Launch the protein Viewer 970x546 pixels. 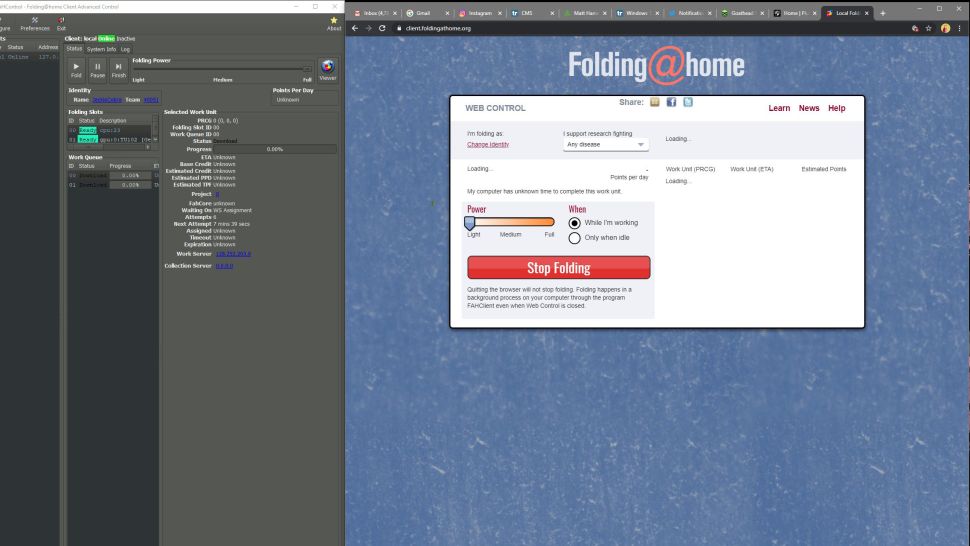(x=327, y=69)
